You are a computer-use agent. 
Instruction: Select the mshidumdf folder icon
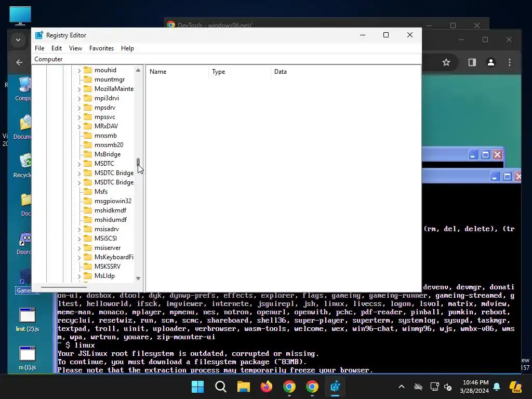(x=88, y=220)
